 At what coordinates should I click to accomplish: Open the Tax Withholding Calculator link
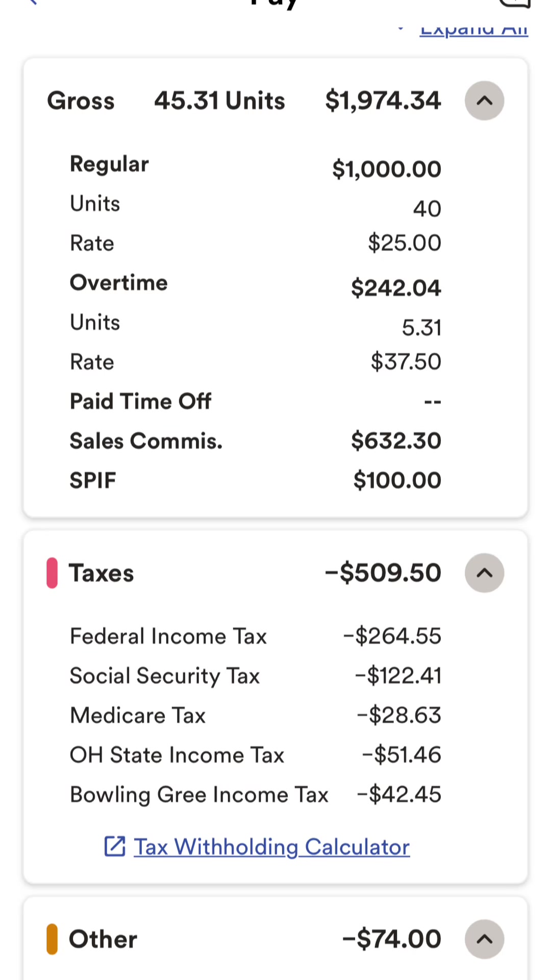271,847
